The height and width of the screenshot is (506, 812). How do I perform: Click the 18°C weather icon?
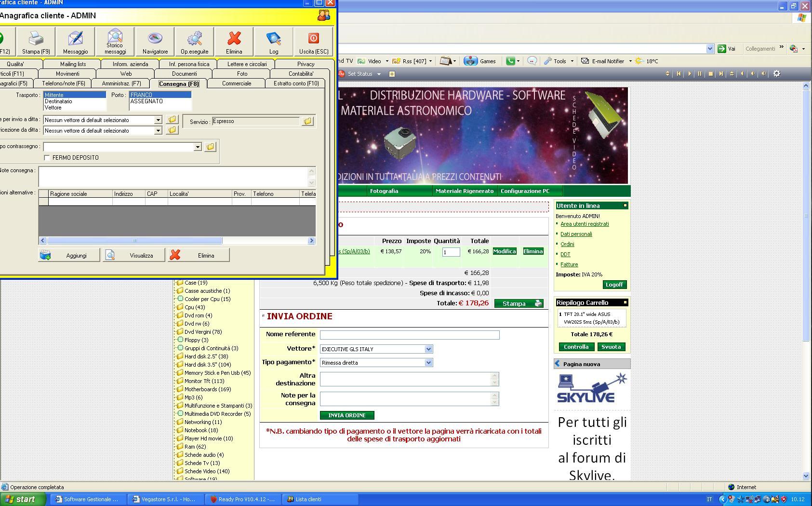(x=639, y=61)
